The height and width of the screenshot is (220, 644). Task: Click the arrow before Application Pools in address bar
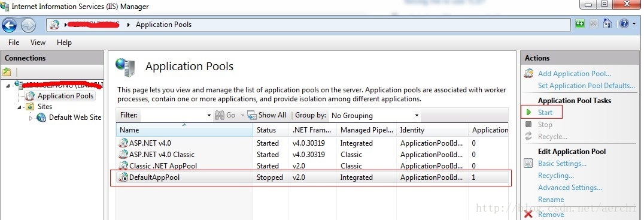click(129, 25)
